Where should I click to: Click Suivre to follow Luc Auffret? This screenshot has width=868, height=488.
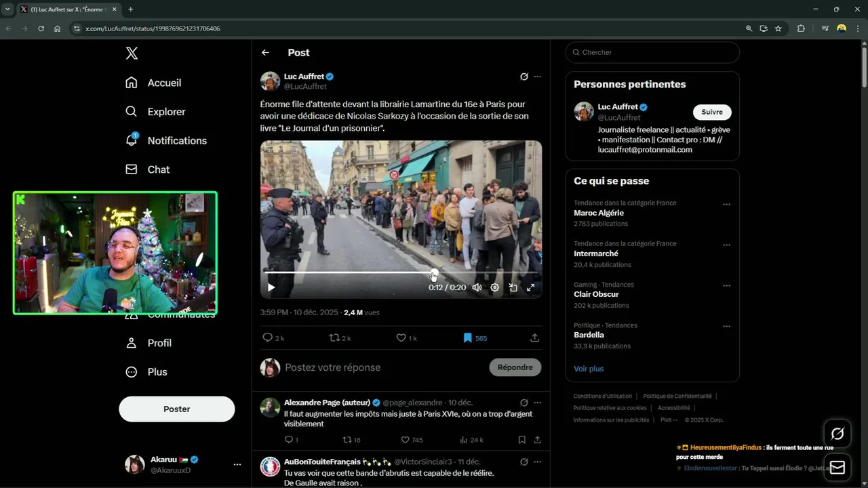click(712, 112)
